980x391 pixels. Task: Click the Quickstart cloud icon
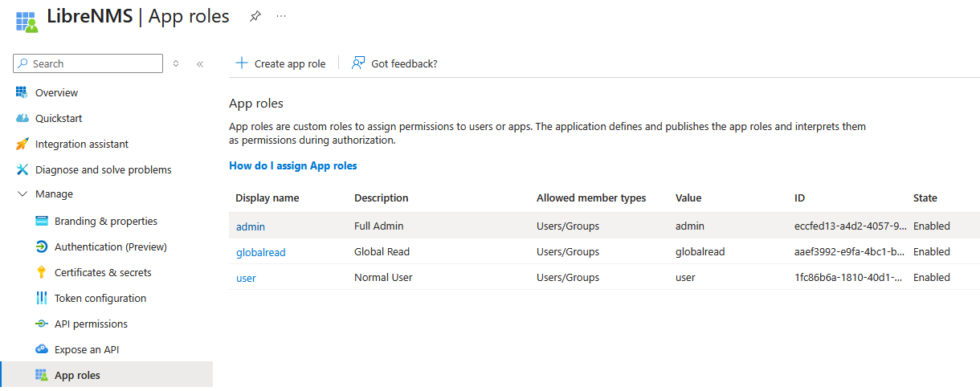22,118
